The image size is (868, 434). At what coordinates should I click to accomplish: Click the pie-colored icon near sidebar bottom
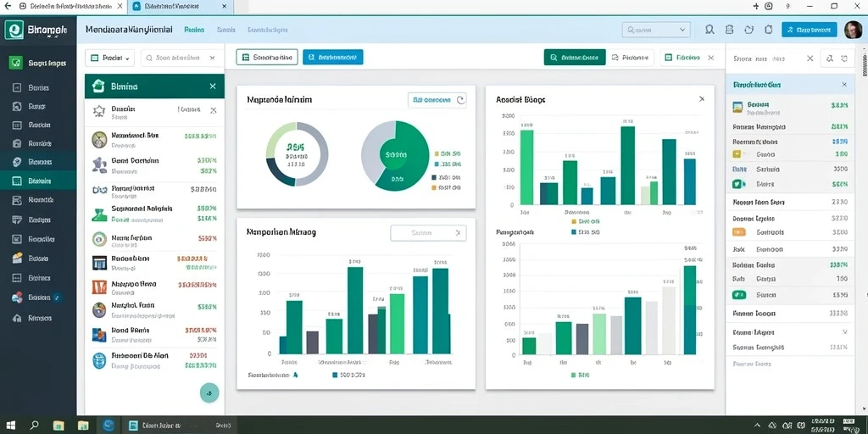(x=17, y=298)
